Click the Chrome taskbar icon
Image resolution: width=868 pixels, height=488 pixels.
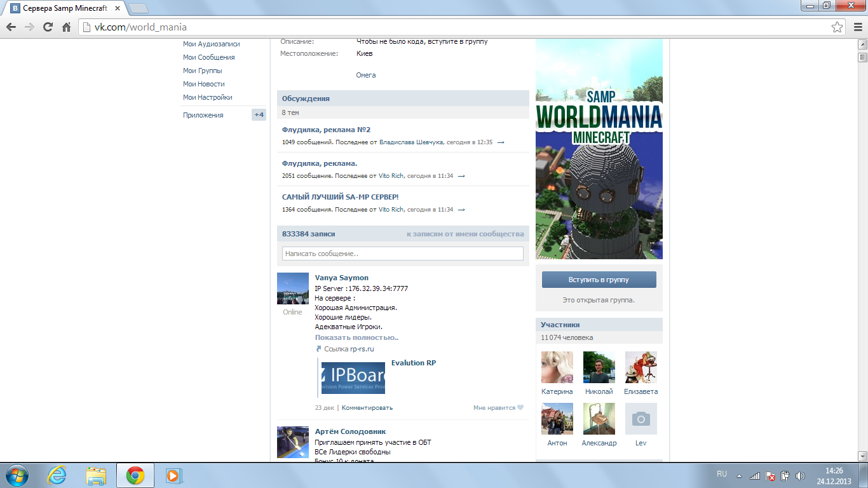[x=135, y=475]
